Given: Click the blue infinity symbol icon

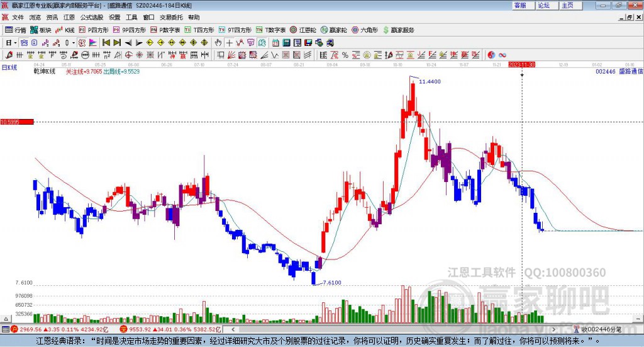Looking at the screenshot, I should [502, 55].
